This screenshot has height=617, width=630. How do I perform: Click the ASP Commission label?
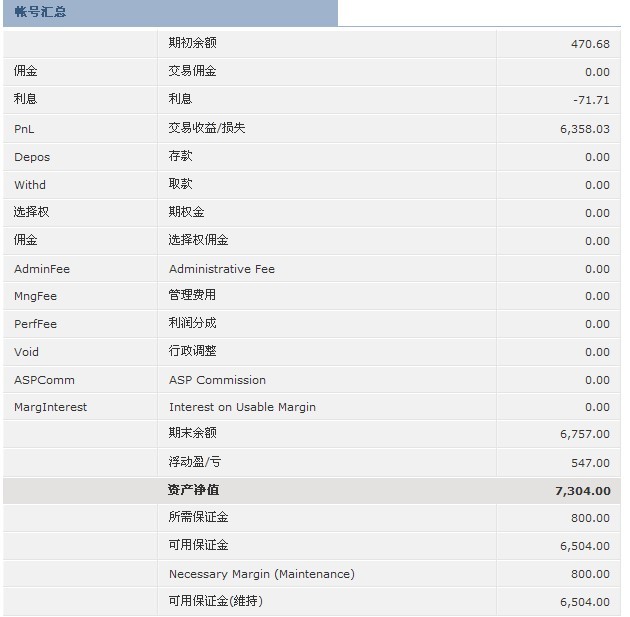click(217, 380)
